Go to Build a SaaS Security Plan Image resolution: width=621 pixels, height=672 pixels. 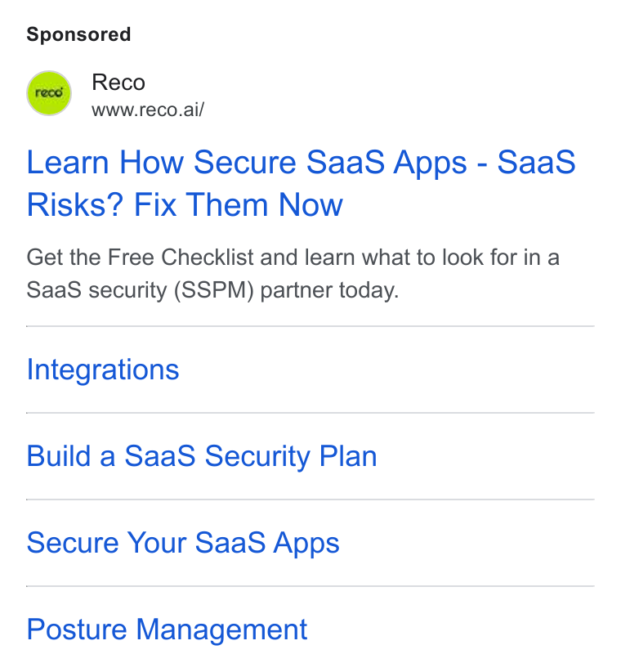point(202,456)
